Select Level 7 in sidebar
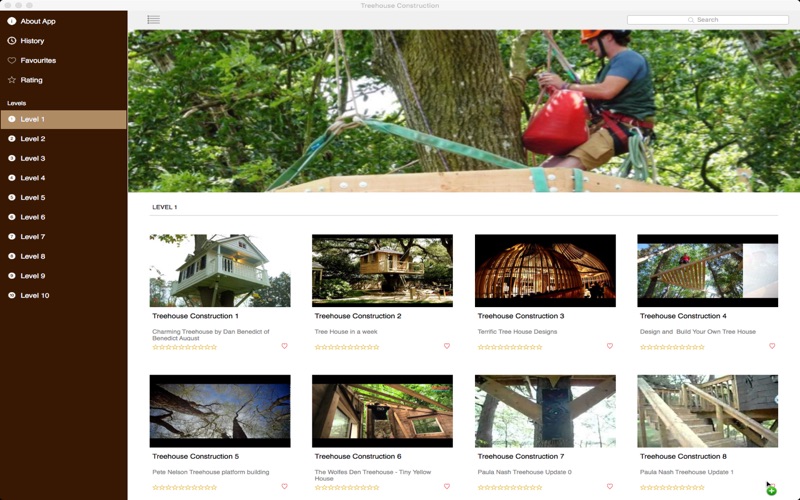Screen dimensions: 800x500 (63, 237)
